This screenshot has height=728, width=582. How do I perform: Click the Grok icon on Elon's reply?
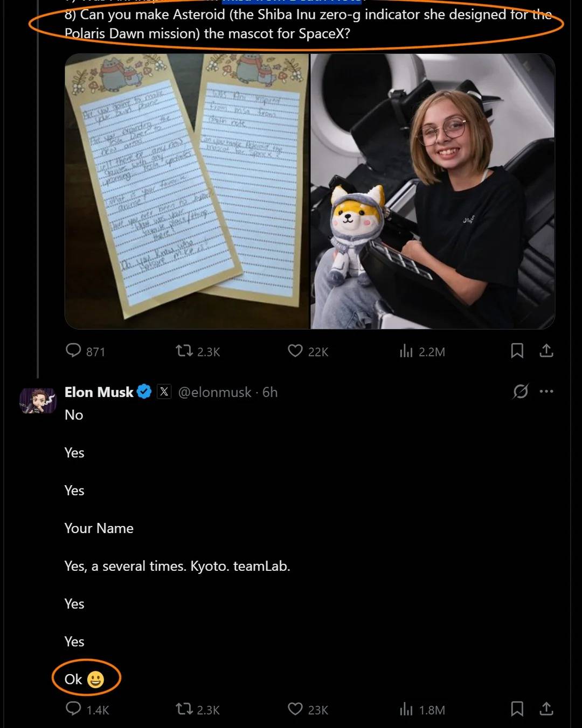pyautogui.click(x=520, y=391)
